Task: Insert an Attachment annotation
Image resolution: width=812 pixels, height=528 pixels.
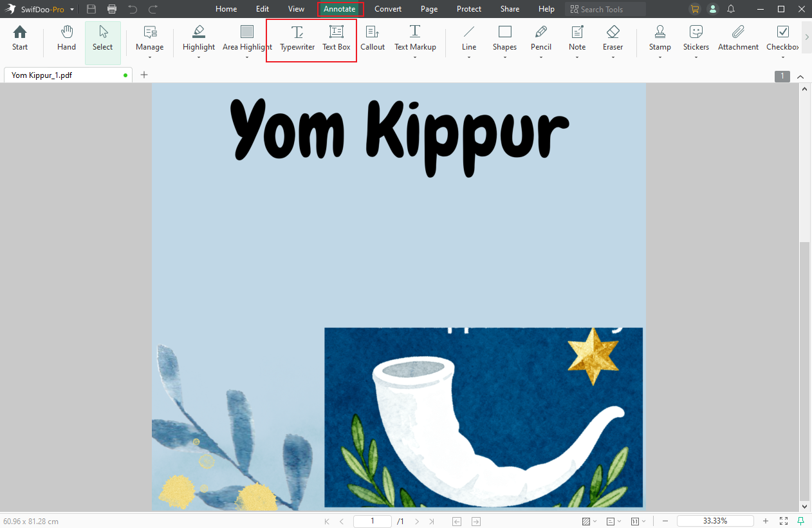Action: pos(737,40)
